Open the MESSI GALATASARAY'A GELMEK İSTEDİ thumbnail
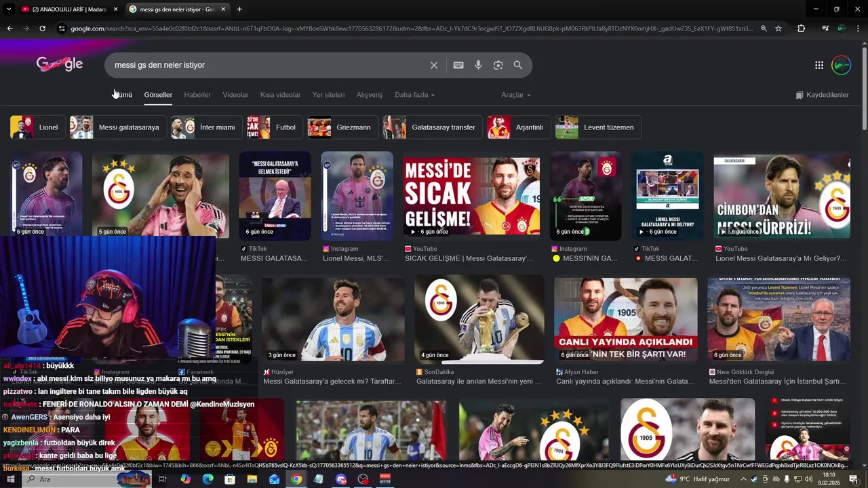This screenshot has height=488, width=868. 275,196
